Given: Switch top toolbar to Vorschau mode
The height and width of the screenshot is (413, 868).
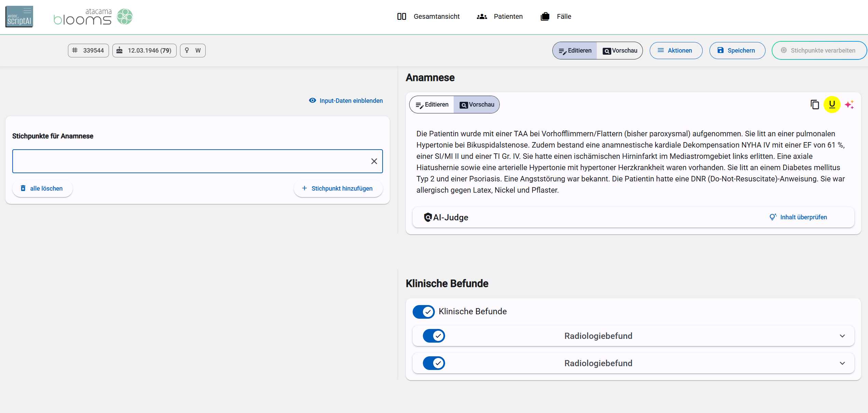Looking at the screenshot, I should pos(620,51).
